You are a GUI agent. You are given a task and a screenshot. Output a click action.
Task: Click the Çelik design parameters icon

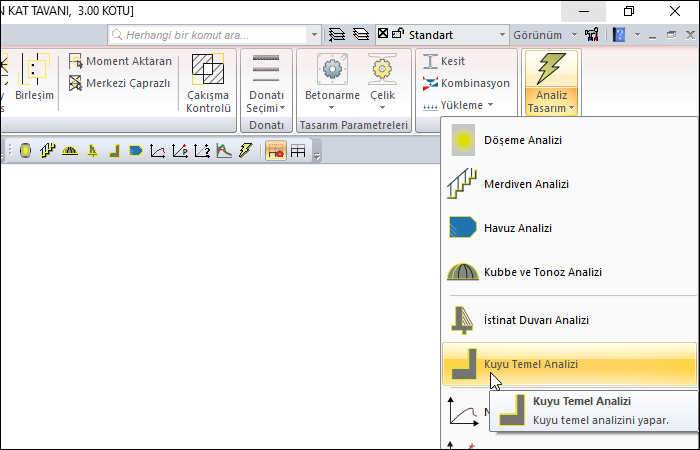pyautogui.click(x=381, y=72)
